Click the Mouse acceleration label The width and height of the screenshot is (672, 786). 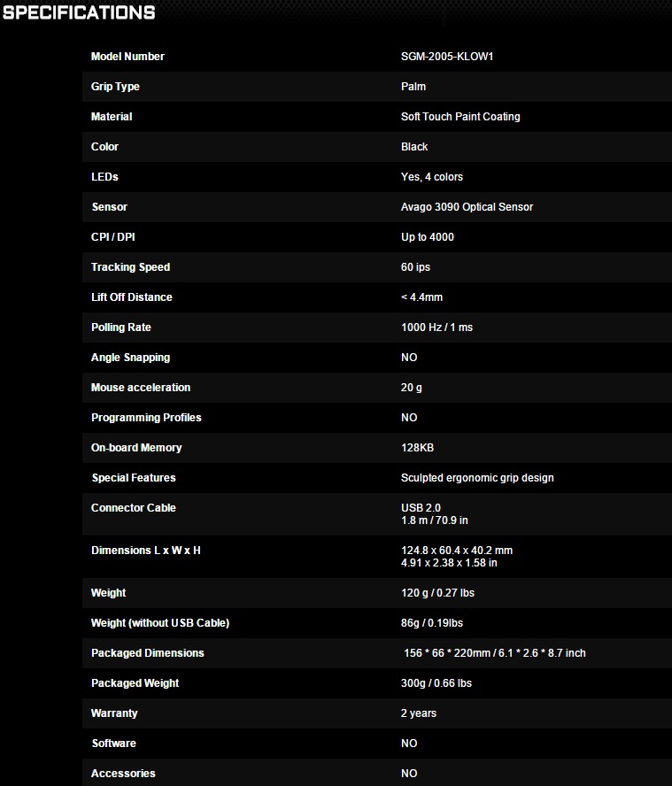click(x=140, y=388)
